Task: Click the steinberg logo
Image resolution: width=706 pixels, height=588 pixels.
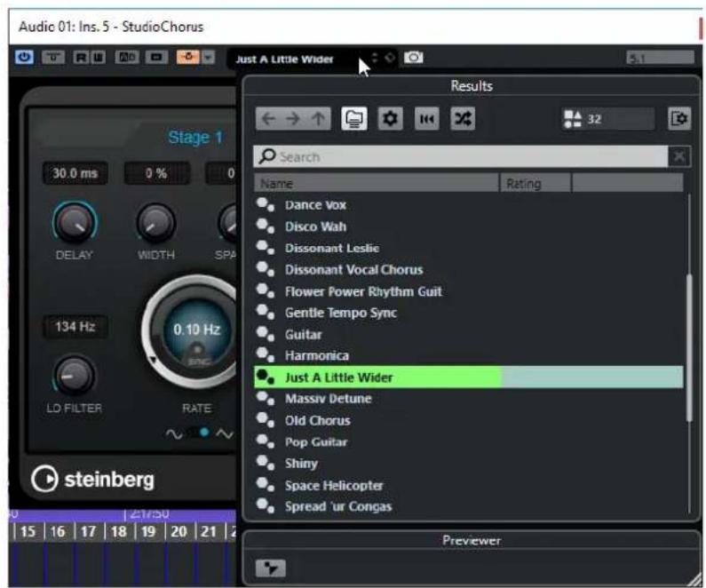Action: click(x=92, y=479)
